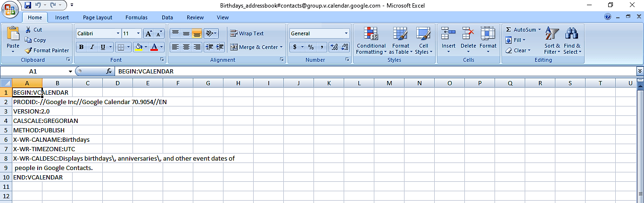Click the Find & Select binoculars
Screen dimensions: 644x203
572,34
